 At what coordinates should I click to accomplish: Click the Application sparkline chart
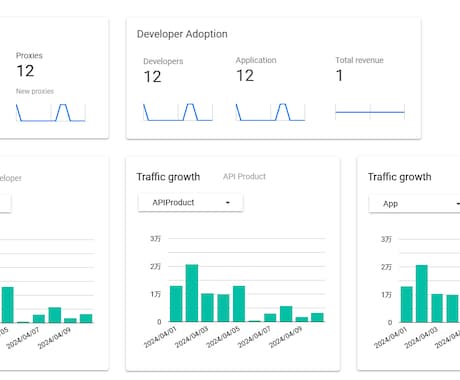270,112
